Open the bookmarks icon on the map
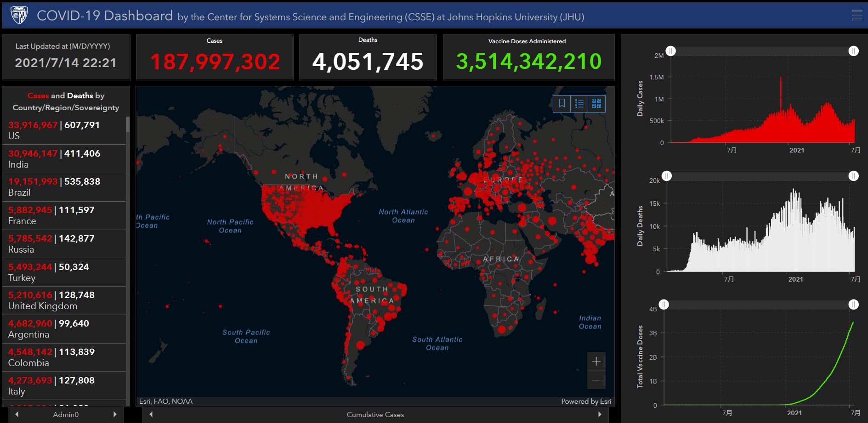Image resolution: width=868 pixels, height=423 pixels. 562,104
